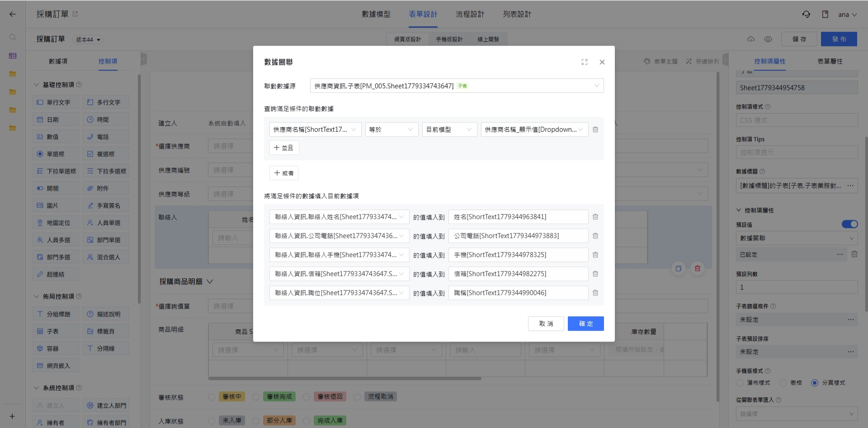Delete the 公司電話 fill mapping row

click(x=595, y=236)
